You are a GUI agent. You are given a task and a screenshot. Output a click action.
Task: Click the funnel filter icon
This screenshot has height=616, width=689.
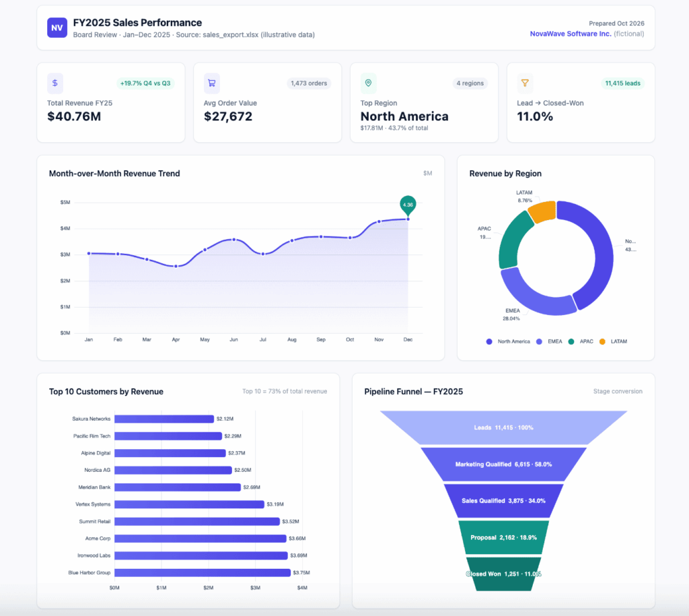click(525, 83)
